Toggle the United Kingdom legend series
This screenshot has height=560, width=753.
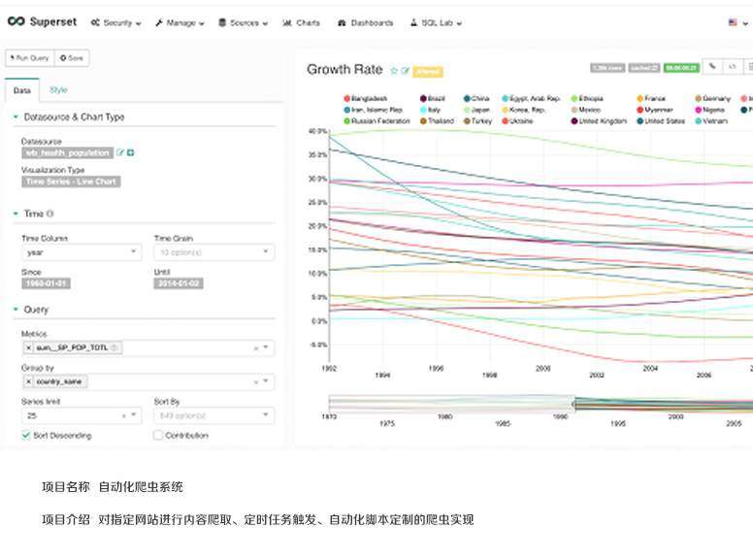(599, 121)
